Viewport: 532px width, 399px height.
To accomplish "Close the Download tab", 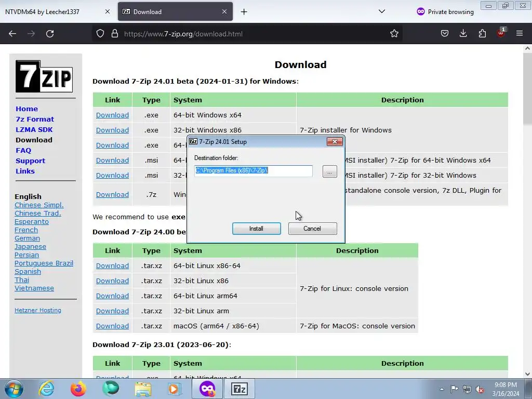I will click(224, 11).
